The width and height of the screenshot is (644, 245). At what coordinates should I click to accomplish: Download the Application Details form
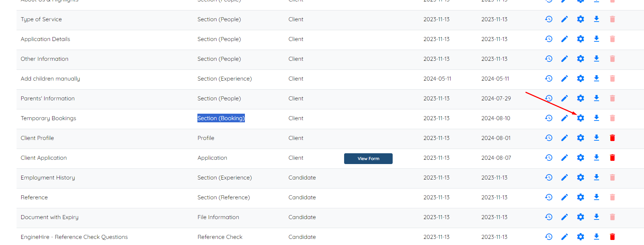[x=597, y=39]
